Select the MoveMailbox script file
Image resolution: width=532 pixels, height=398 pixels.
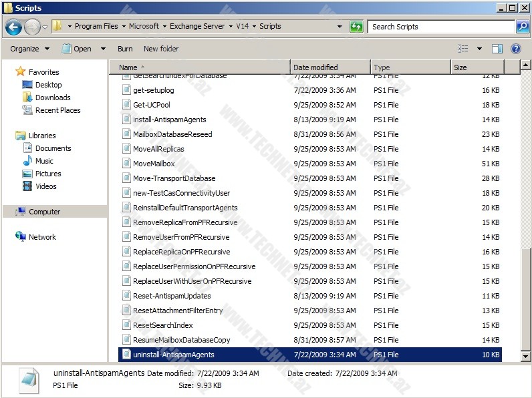click(x=154, y=164)
